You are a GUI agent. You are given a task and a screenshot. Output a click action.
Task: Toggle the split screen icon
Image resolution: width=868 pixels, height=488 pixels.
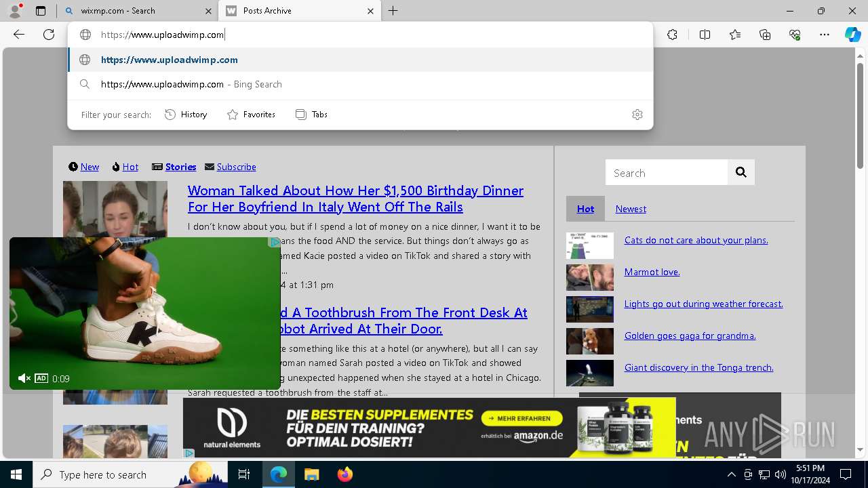click(x=705, y=35)
